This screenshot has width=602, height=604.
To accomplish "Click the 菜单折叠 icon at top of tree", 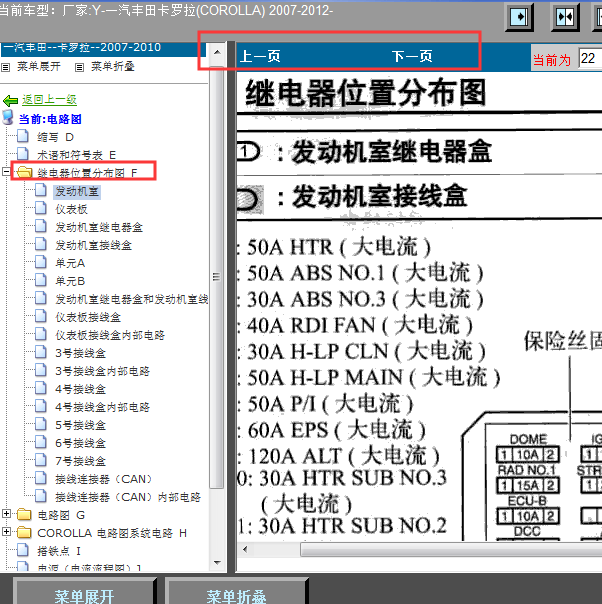I will 79,68.
